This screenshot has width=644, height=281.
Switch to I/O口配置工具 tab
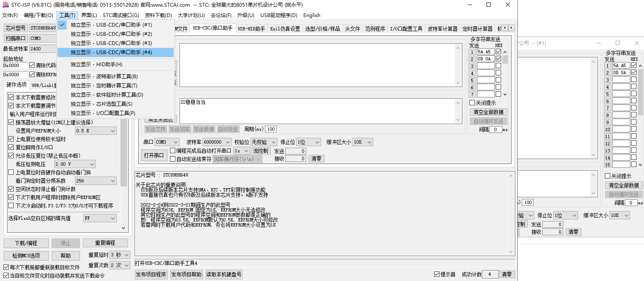coord(406,29)
